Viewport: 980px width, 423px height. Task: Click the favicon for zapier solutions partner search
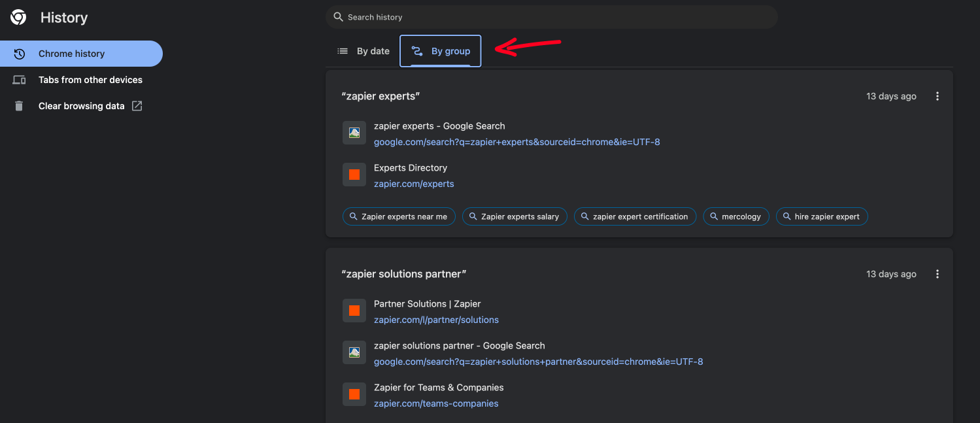point(354,352)
